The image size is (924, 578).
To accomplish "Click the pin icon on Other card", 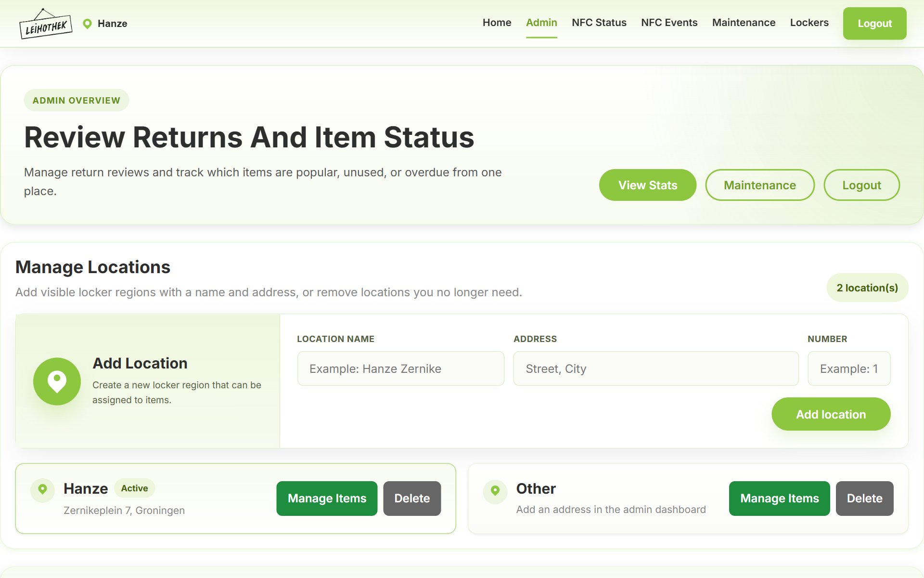I will click(495, 491).
